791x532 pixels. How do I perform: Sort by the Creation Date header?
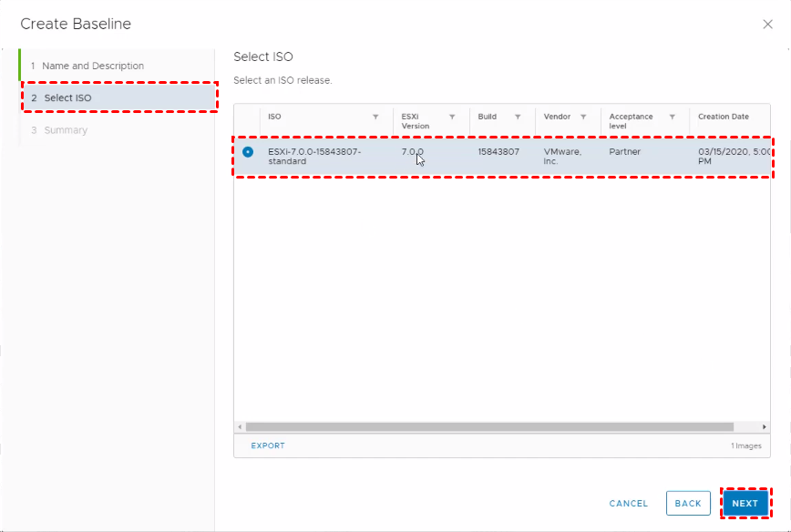[724, 117]
